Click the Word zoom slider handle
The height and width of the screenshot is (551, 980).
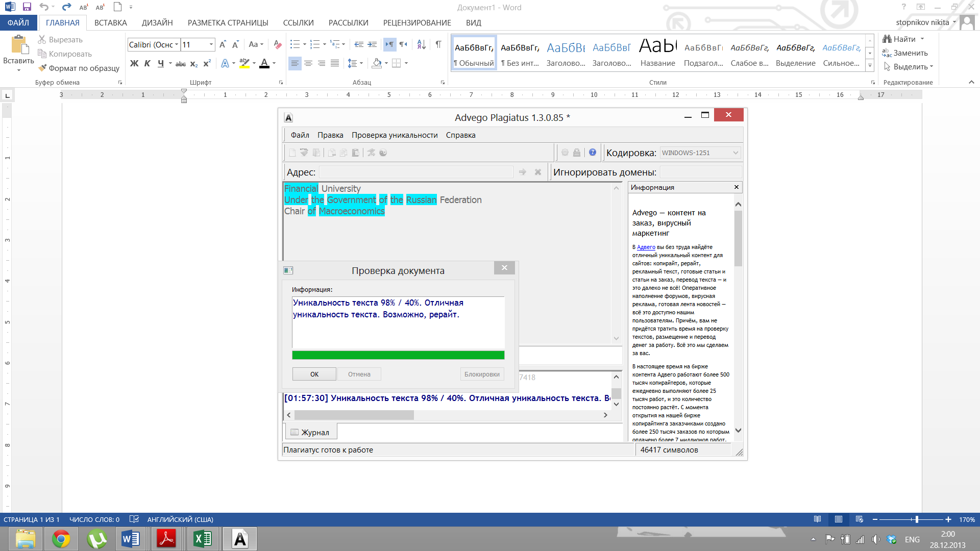coord(917,519)
